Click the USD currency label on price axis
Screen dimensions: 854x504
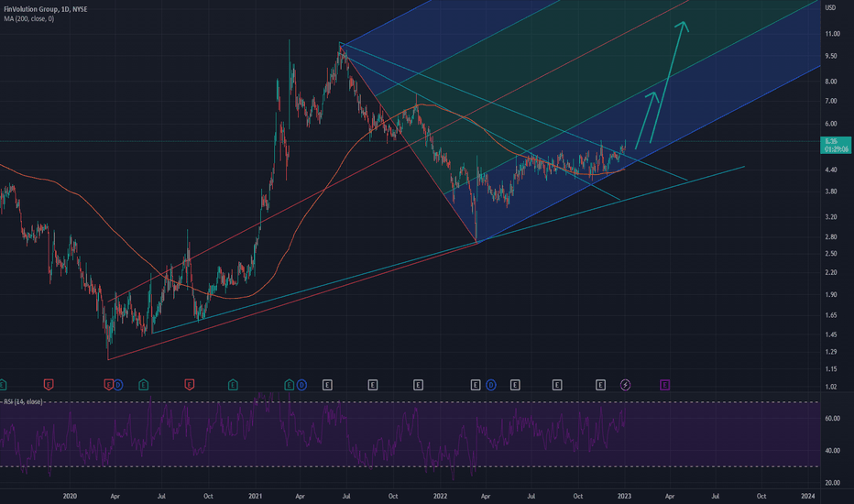click(x=830, y=7)
